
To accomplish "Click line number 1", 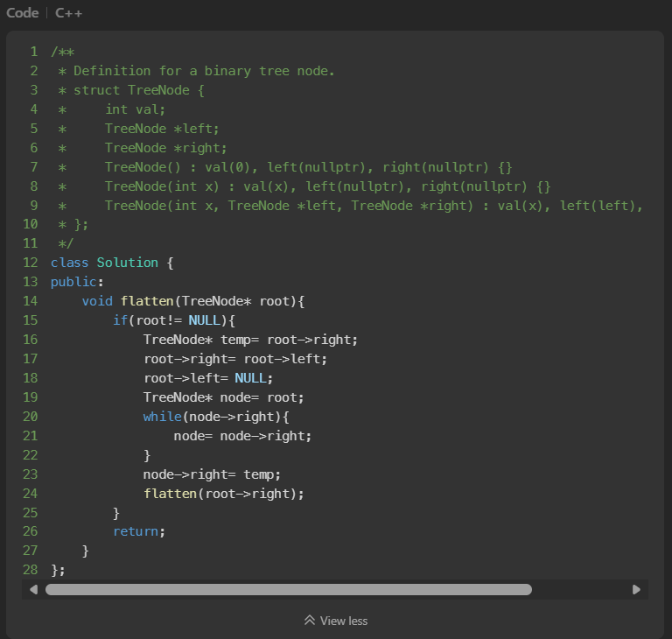I will coord(34,52).
